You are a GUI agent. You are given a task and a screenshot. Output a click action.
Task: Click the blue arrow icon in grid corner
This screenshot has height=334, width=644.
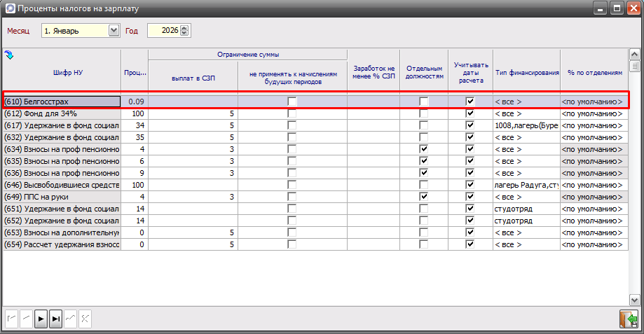tap(9, 55)
